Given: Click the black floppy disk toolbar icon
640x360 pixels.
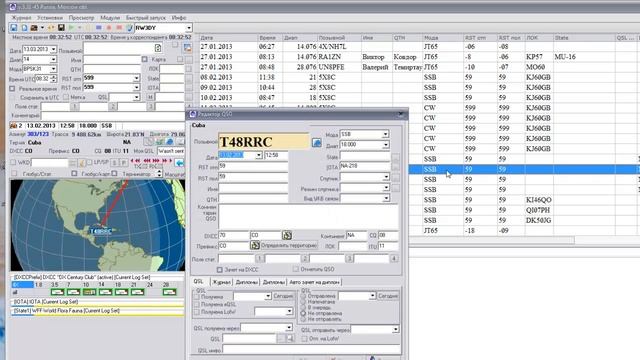Looking at the screenshot, I should (x=61, y=28).
